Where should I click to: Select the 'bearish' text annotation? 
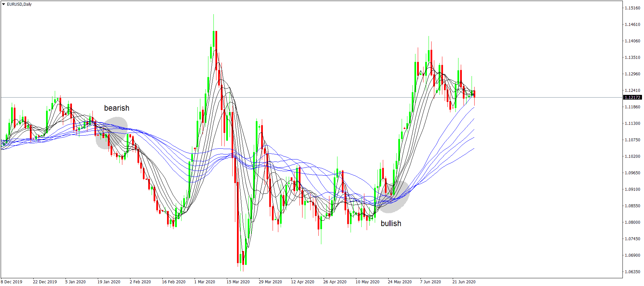click(x=116, y=108)
